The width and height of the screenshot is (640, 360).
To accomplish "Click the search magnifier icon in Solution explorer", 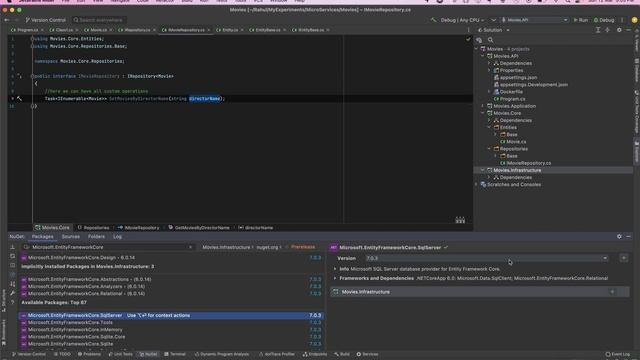I will 491,40.
